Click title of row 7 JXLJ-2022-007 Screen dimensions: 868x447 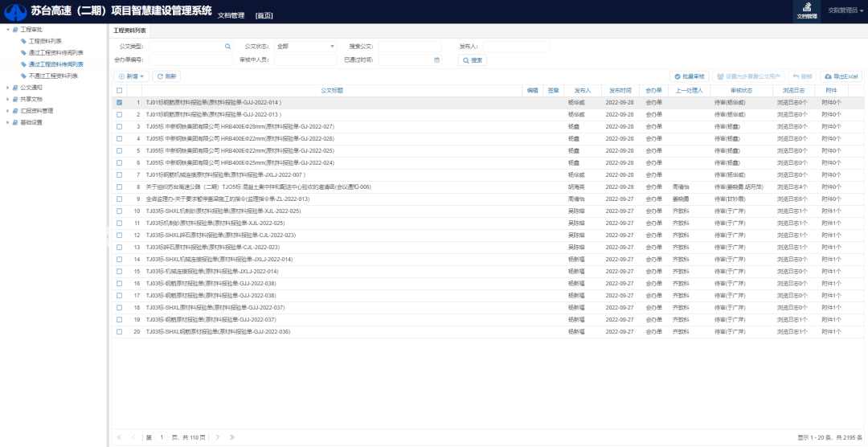(x=226, y=175)
